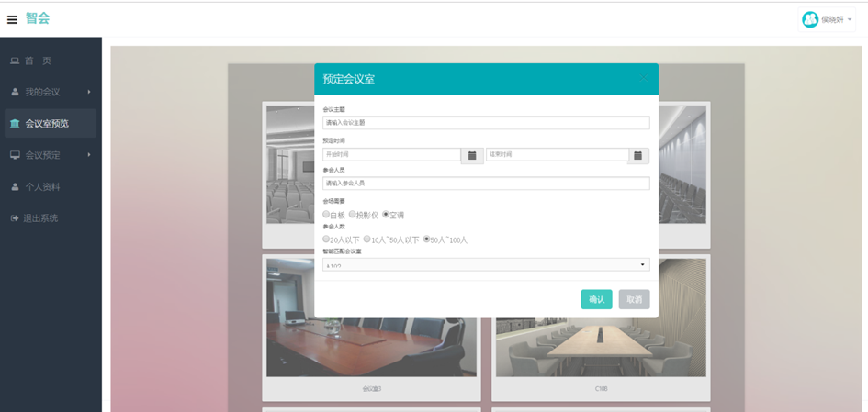Click the 个人资料 person icon
868x412 pixels.
tap(15, 187)
